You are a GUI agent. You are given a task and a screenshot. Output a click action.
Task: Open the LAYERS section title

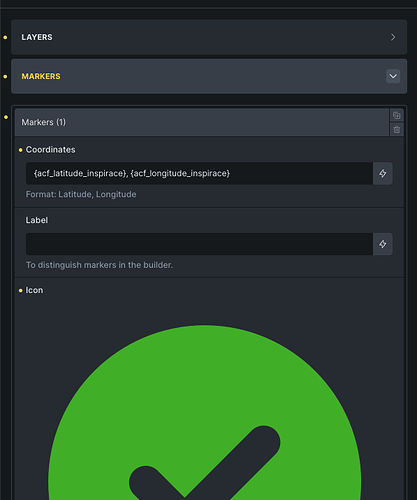tap(37, 37)
